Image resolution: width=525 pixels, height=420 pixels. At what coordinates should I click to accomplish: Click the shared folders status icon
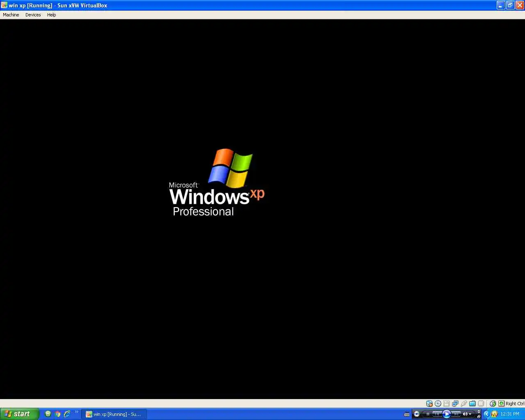[472, 404]
